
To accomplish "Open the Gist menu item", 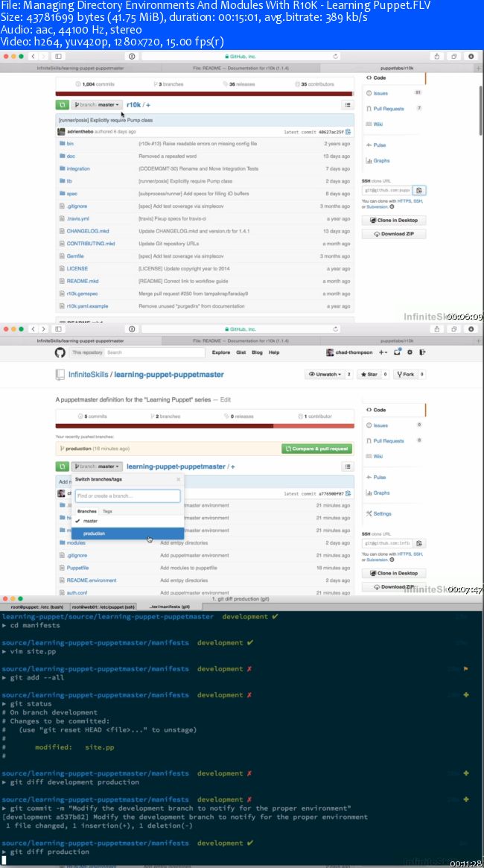I will 241,352.
